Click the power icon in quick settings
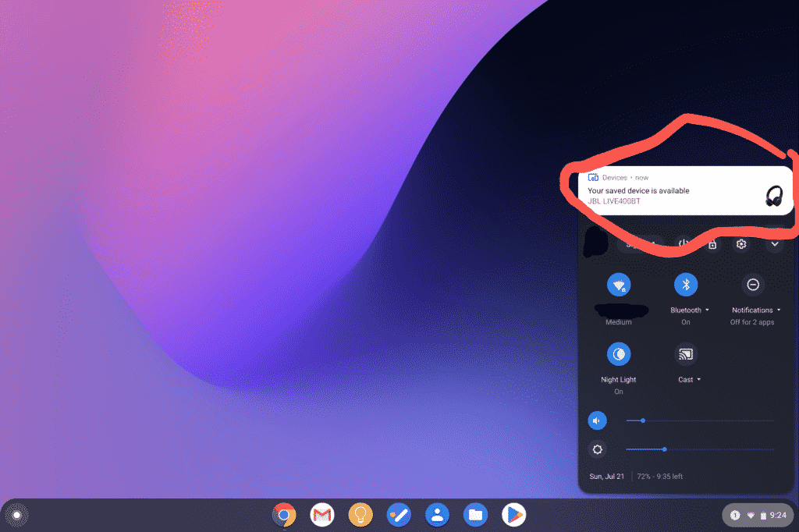This screenshot has height=532, width=799. [x=684, y=243]
